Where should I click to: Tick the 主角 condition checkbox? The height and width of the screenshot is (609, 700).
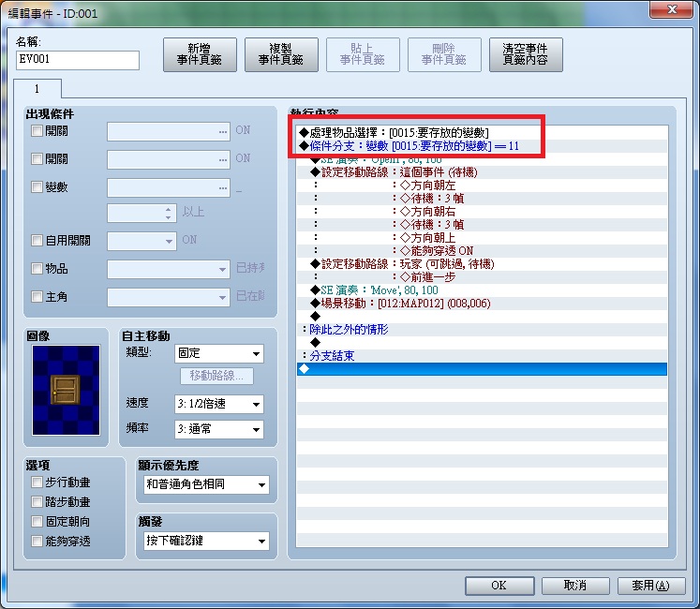point(37,296)
